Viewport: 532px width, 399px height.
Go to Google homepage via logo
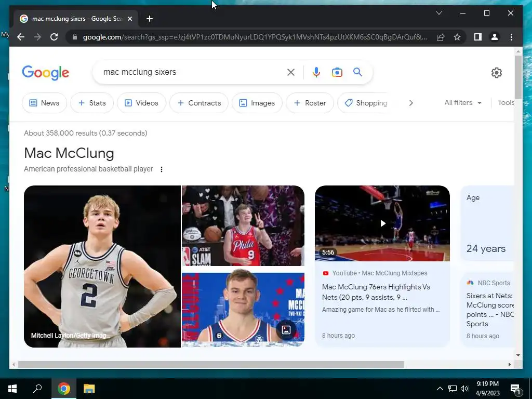point(46,73)
